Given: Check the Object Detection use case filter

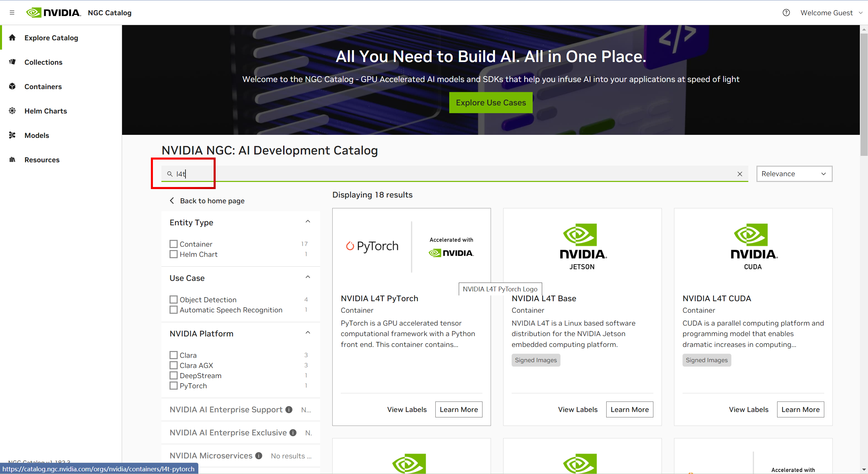Looking at the screenshot, I should click(174, 299).
